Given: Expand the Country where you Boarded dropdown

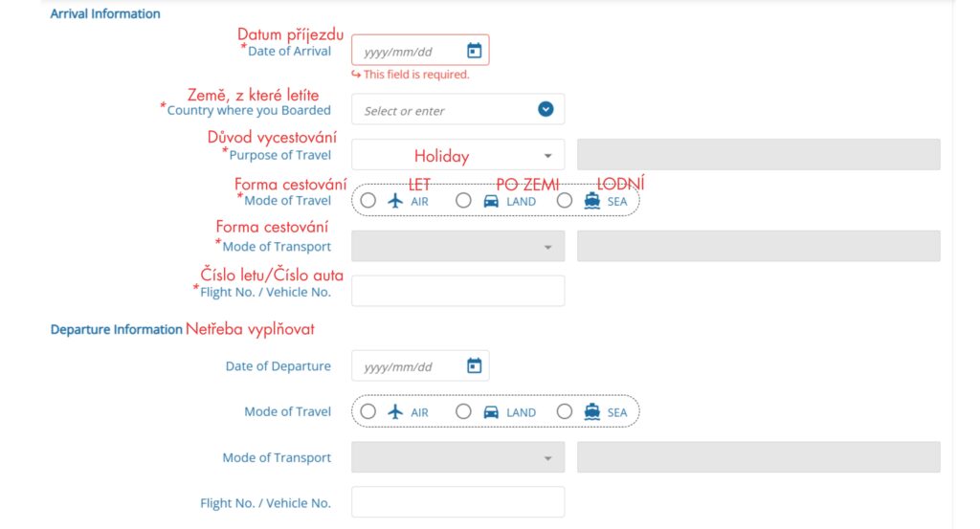Looking at the screenshot, I should click(546, 109).
